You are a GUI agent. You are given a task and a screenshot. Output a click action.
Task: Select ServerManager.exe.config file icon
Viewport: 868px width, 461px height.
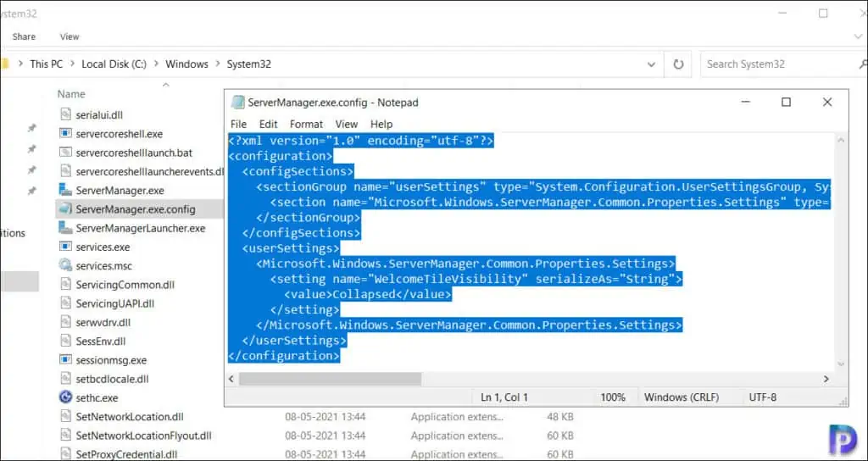tap(66, 209)
